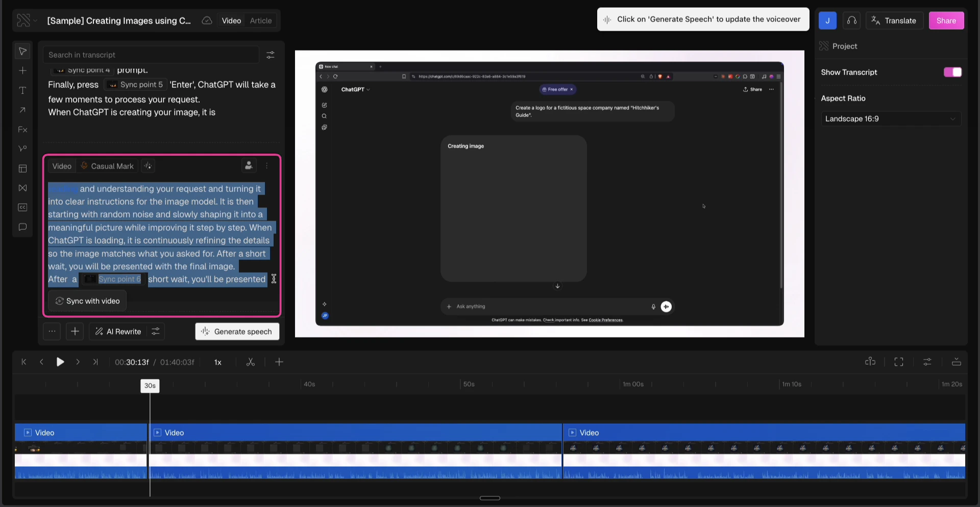Play the video from the timeline controls
Screen dimensions: 980x507
(x=60, y=362)
